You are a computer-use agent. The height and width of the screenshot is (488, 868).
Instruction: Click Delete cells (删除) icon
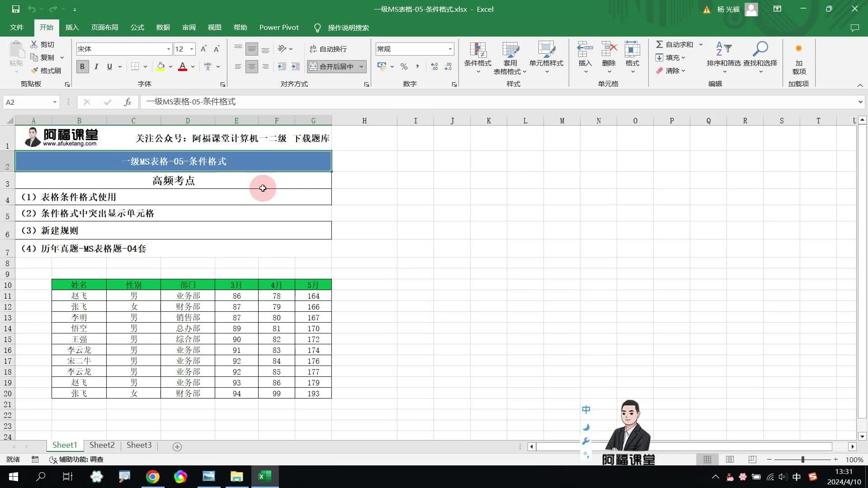[x=609, y=50]
